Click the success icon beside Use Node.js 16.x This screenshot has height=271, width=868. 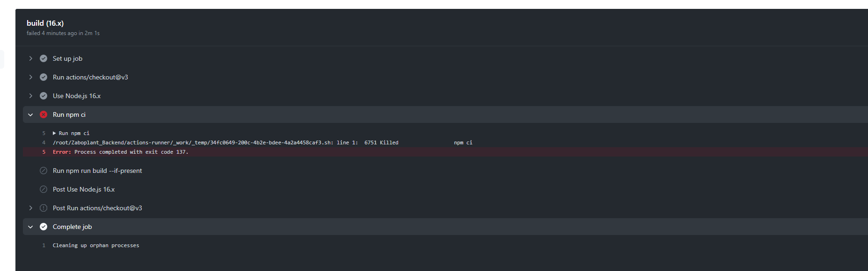click(x=43, y=96)
